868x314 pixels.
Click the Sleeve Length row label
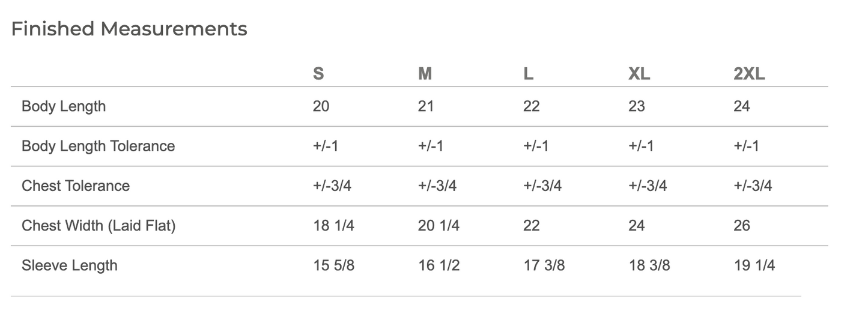[70, 265]
